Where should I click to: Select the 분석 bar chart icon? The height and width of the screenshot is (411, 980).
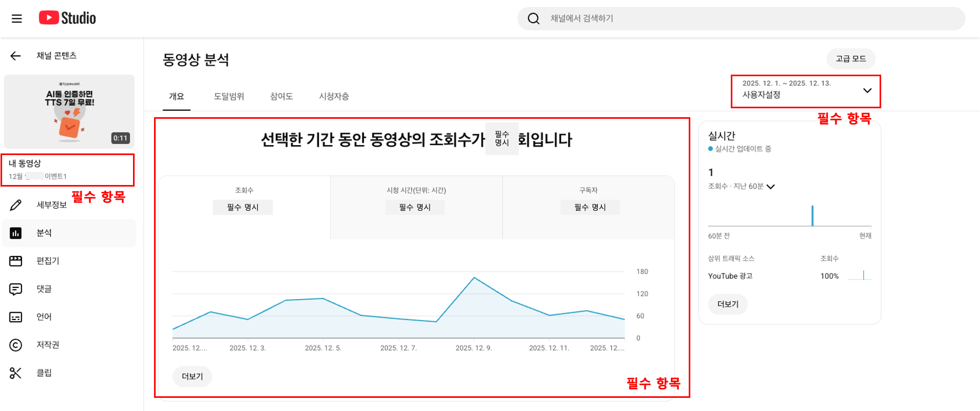click(16, 233)
